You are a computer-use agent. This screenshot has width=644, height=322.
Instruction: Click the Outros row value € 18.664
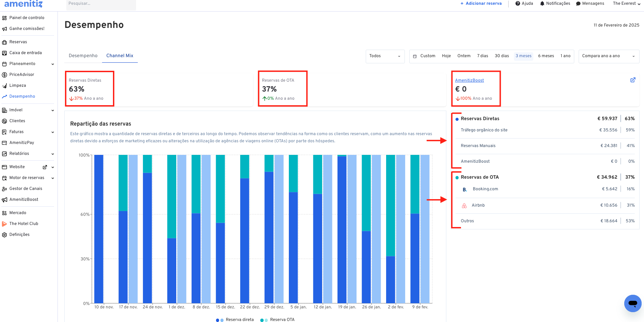click(609, 221)
